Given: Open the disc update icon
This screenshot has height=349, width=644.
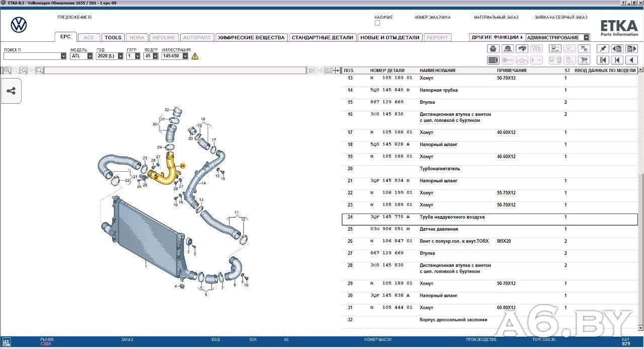Looking at the screenshot, I should tap(508, 49).
